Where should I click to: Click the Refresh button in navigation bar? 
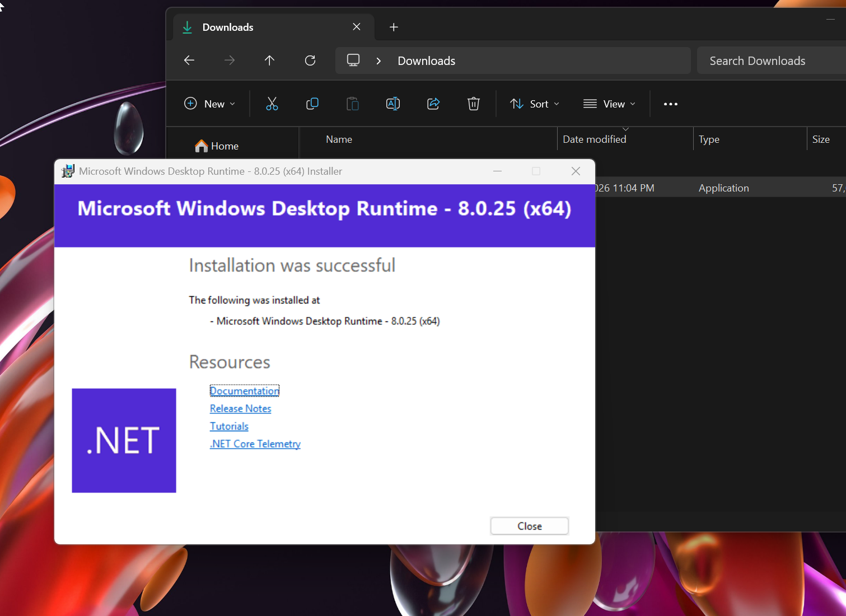pyautogui.click(x=310, y=60)
